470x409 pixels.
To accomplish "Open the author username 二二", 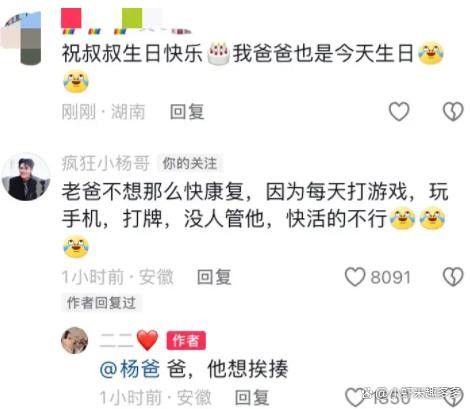I will [117, 341].
